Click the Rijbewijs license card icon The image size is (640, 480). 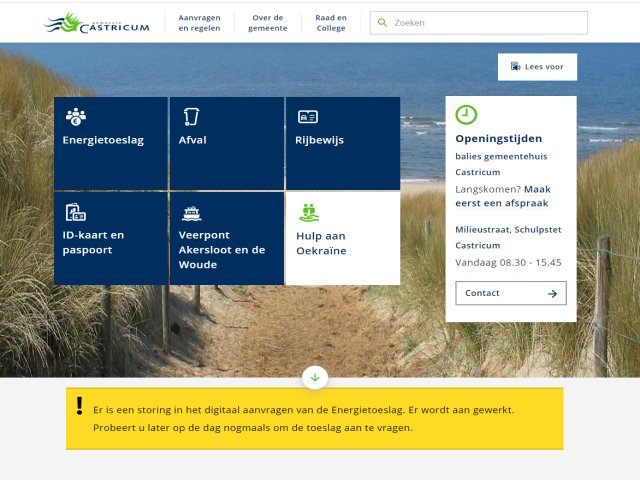coord(308,117)
